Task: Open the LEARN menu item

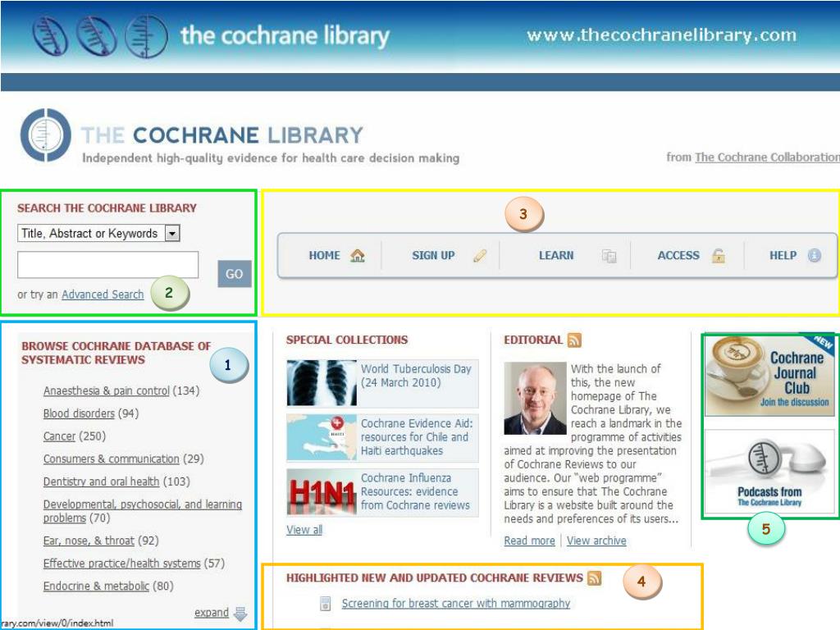Action: (x=556, y=256)
